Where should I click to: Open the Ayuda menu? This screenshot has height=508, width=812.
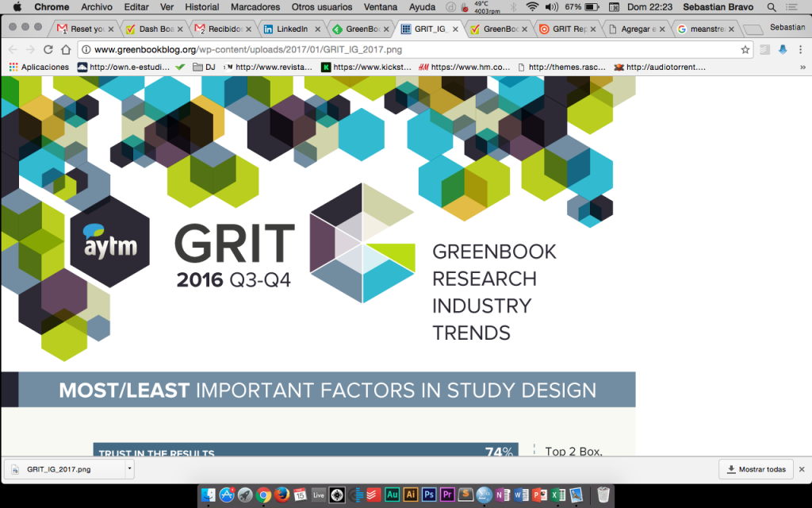tap(422, 7)
